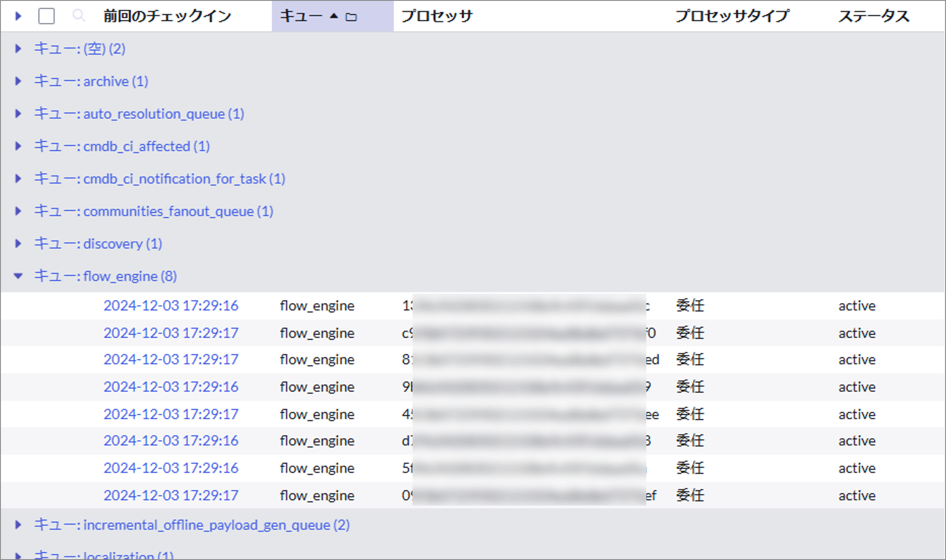The height and width of the screenshot is (560, 946).
Task: Click the 前回のチェックイン column header
Action: tap(167, 15)
